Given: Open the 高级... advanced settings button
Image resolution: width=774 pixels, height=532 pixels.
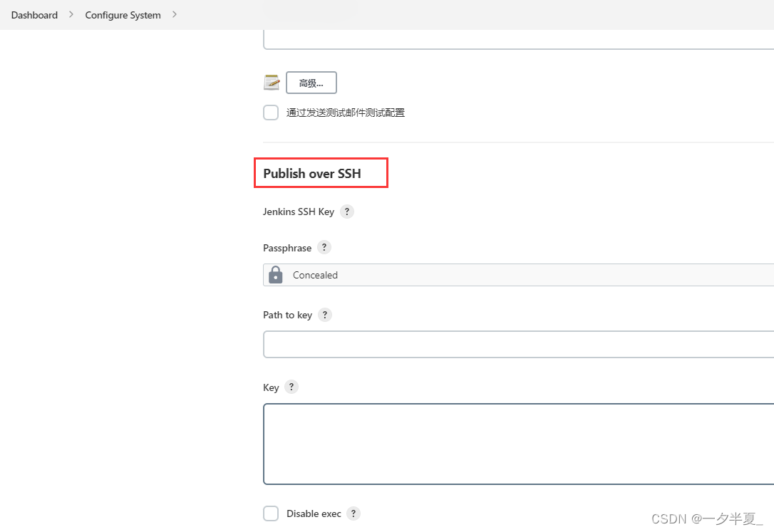Looking at the screenshot, I should point(311,83).
